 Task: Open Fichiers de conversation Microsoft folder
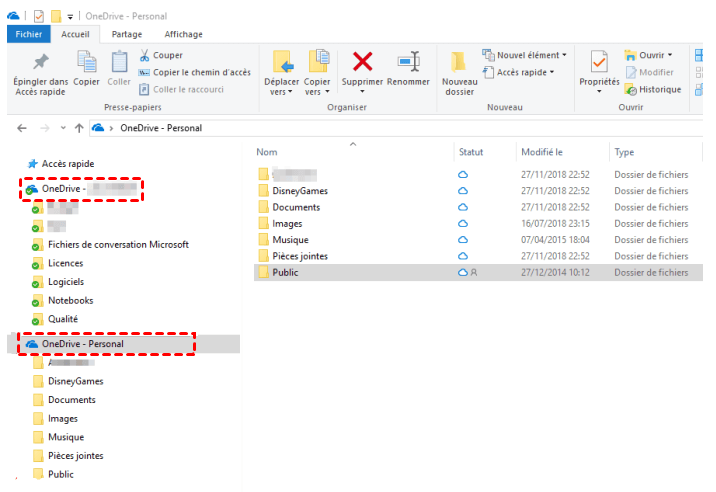click(x=118, y=245)
